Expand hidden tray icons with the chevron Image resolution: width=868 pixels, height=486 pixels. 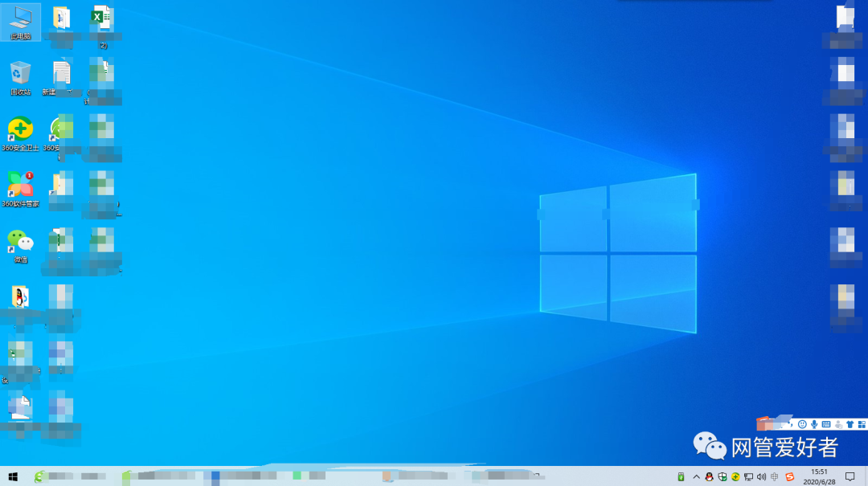coord(696,476)
